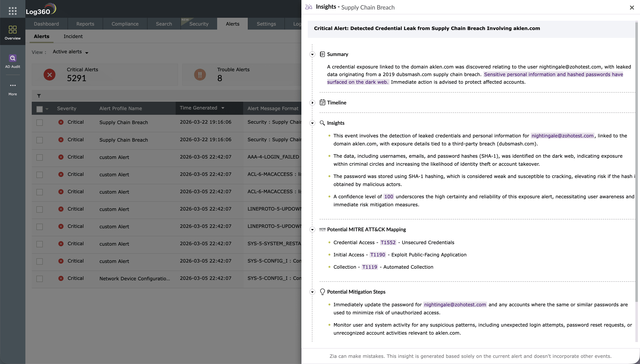Close the Insights panel with the X

tap(632, 7)
